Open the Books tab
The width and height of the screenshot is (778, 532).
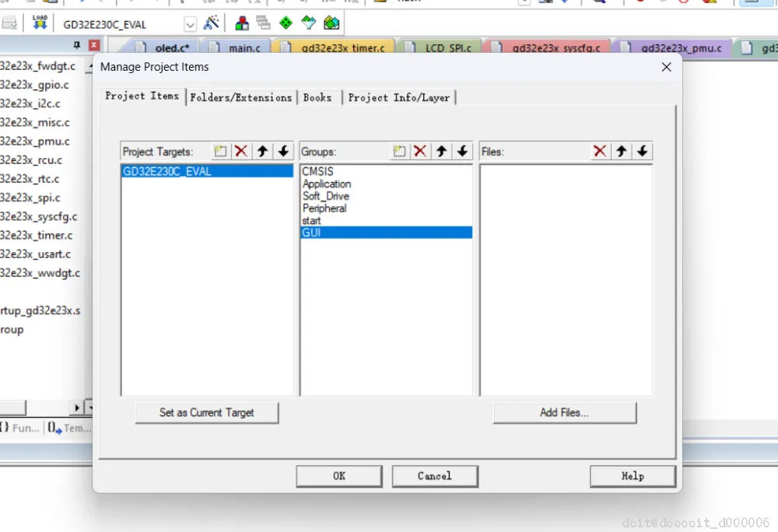[317, 98]
